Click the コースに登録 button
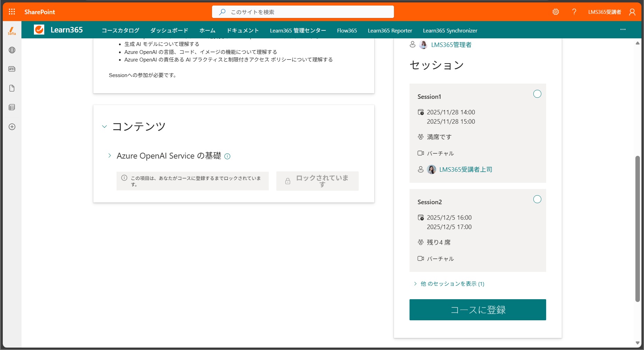Viewport: 644px width, 350px height. click(478, 310)
